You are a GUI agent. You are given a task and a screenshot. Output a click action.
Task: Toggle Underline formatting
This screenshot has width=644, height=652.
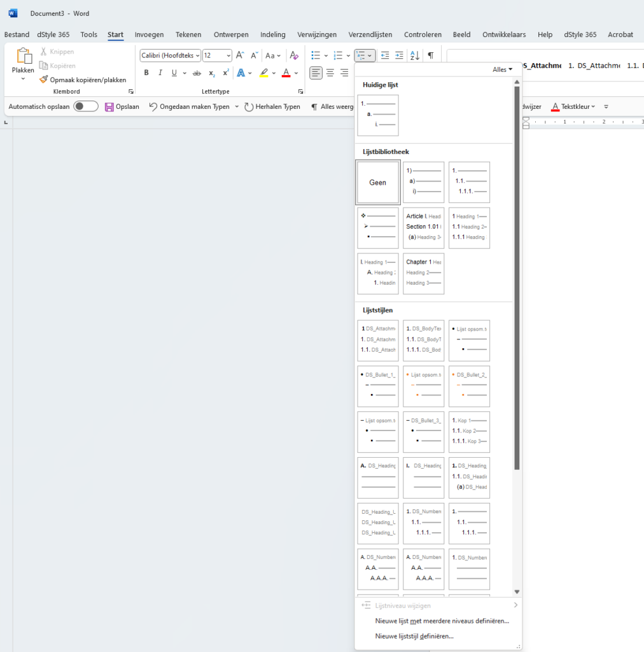tap(174, 73)
